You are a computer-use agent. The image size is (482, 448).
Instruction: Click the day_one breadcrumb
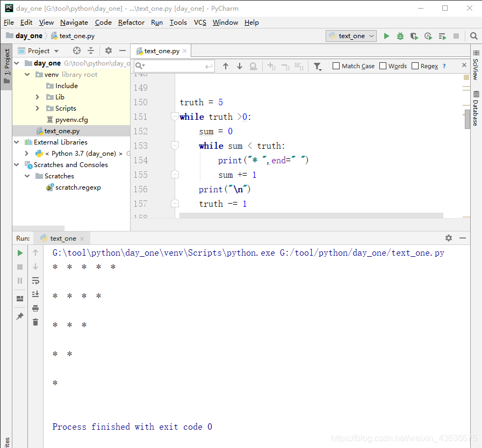pos(25,36)
